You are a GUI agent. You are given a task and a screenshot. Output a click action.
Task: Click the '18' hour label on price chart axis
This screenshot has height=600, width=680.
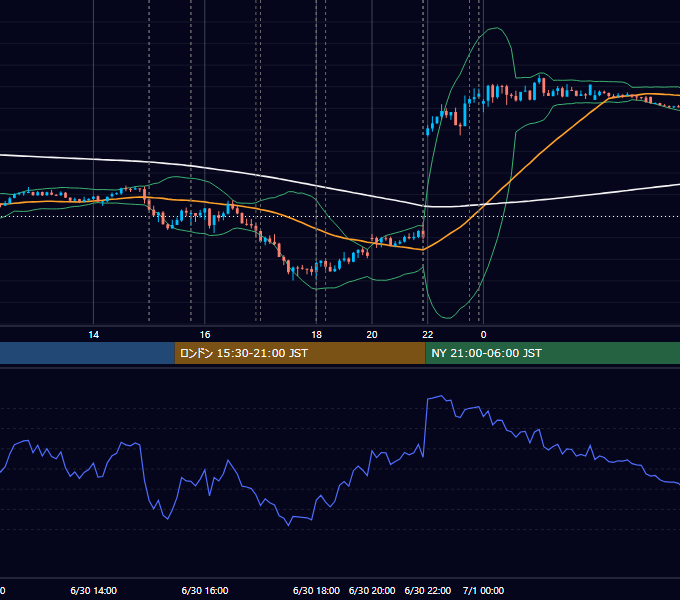pos(317,335)
